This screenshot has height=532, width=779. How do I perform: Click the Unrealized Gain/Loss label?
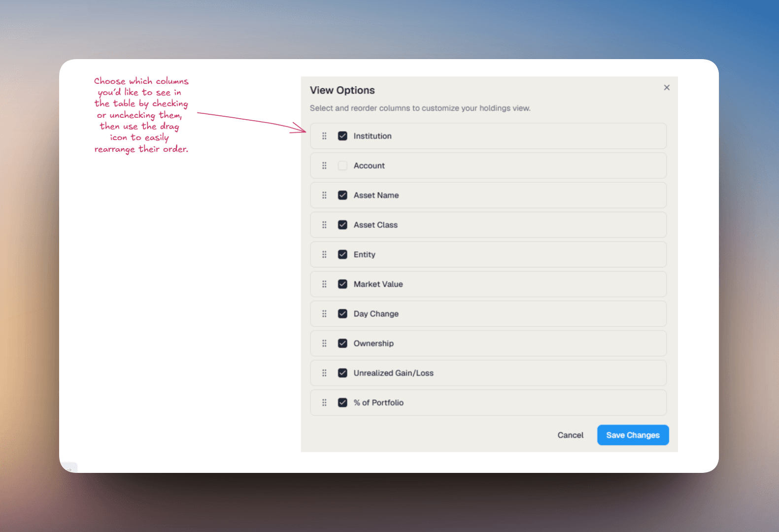pyautogui.click(x=393, y=373)
